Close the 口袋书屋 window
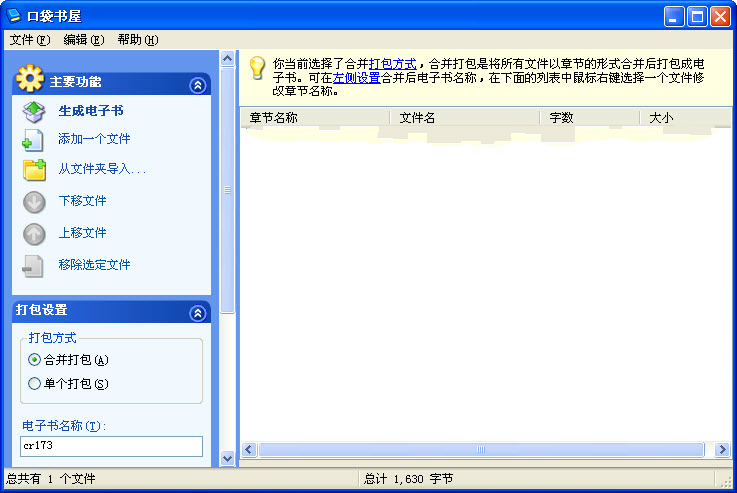 pos(721,17)
